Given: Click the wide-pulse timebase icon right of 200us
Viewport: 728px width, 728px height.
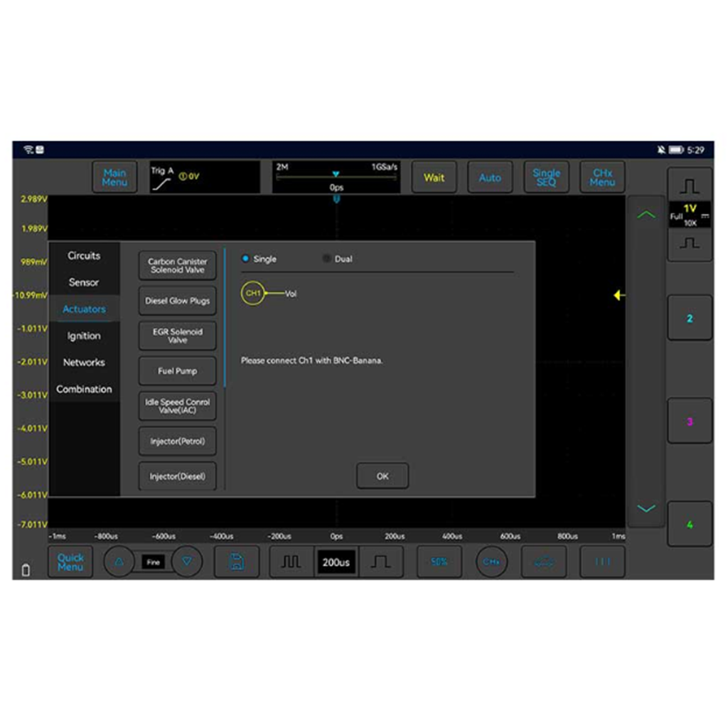Looking at the screenshot, I should (x=380, y=562).
